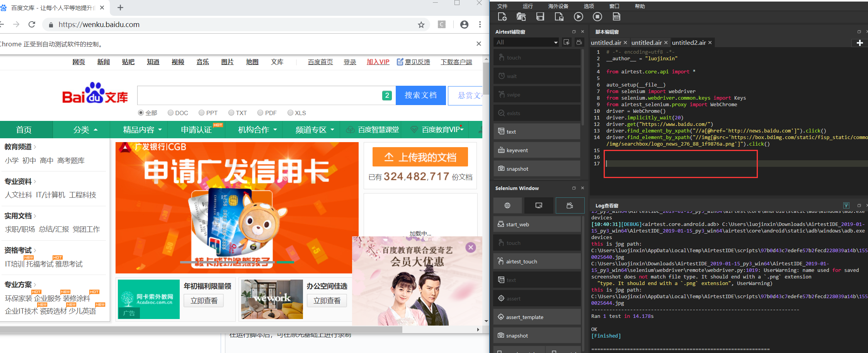Screen dimensions: 868x353
Task: Open the 帮助 menu
Action: click(640, 6)
